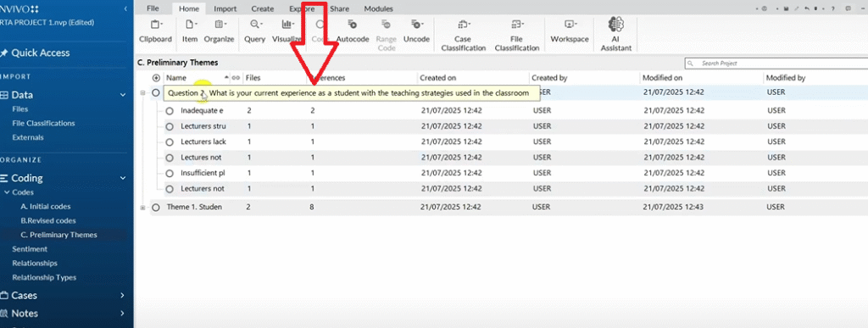868x328 pixels.
Task: Click the feedback speech bubble icon
Action: pyautogui.click(x=848, y=8)
